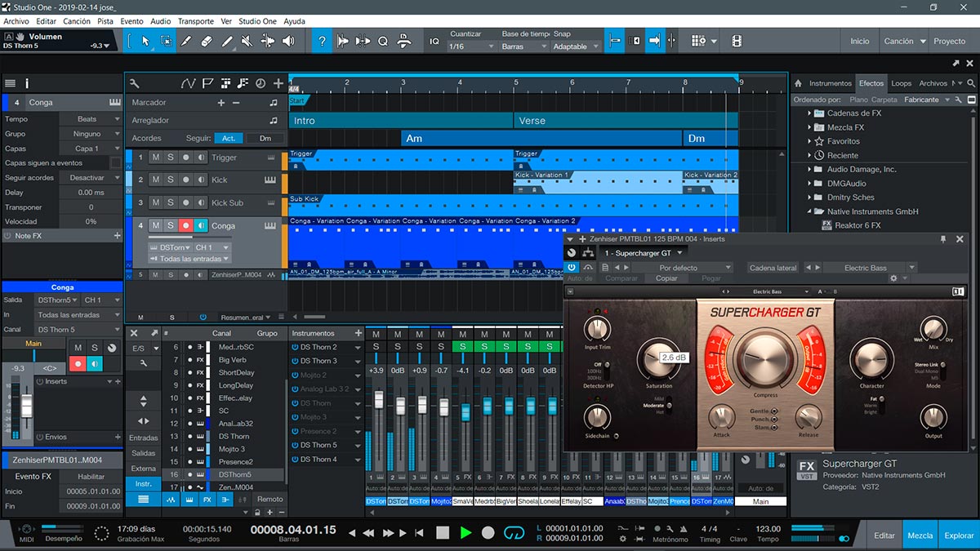Start playback with the green Play button
The height and width of the screenshot is (551, 980).
[x=465, y=533]
